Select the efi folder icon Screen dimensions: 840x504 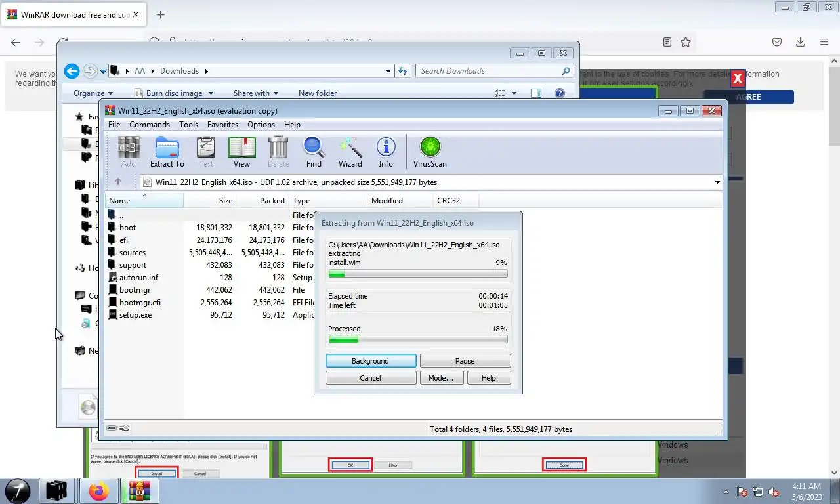(x=112, y=240)
